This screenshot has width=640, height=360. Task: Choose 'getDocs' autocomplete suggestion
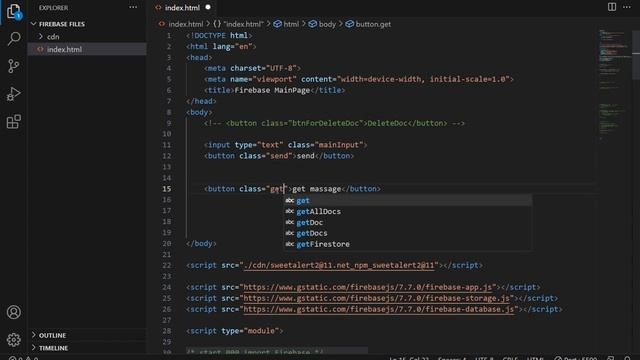pos(408,233)
